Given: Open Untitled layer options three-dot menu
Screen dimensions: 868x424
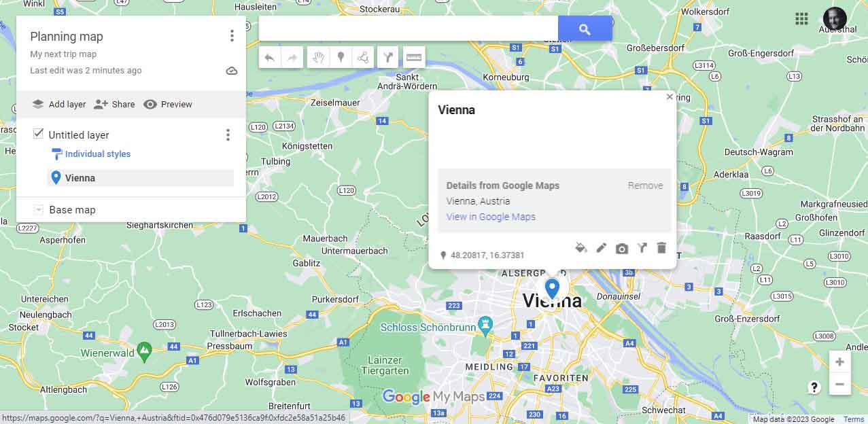Looking at the screenshot, I should click(228, 135).
